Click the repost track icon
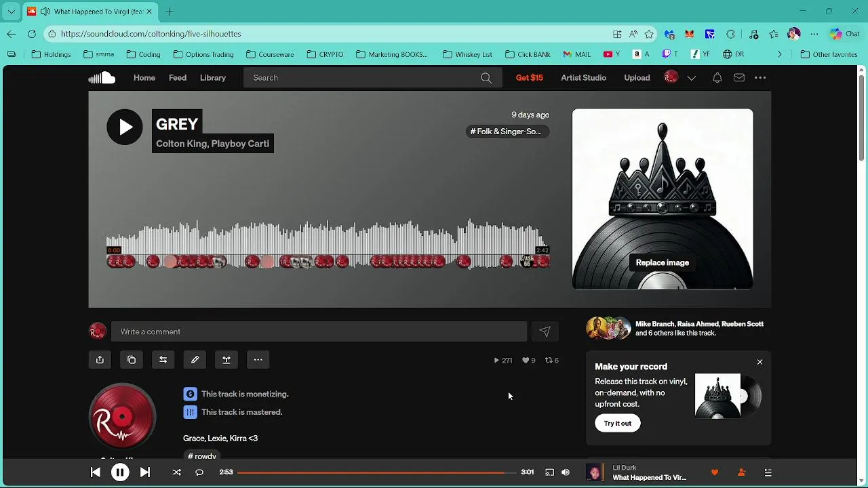This screenshot has height=488, width=868. pos(163,360)
